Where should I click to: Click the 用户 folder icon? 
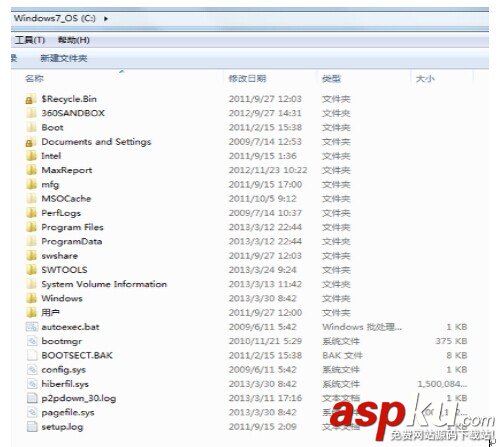[x=31, y=313]
